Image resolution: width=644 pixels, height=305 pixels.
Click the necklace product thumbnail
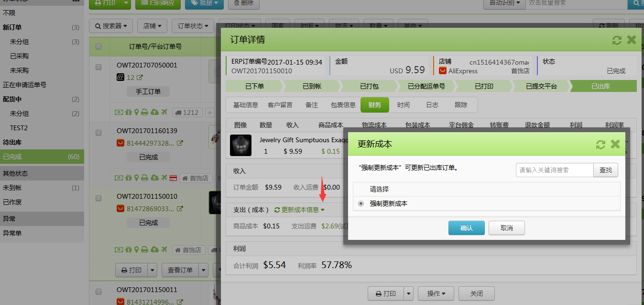pyautogui.click(x=240, y=145)
